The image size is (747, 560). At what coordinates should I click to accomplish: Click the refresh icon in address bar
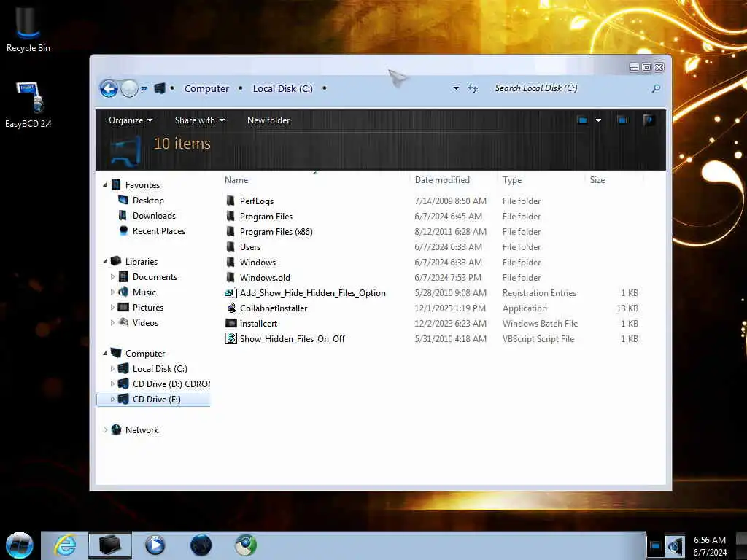coord(472,88)
